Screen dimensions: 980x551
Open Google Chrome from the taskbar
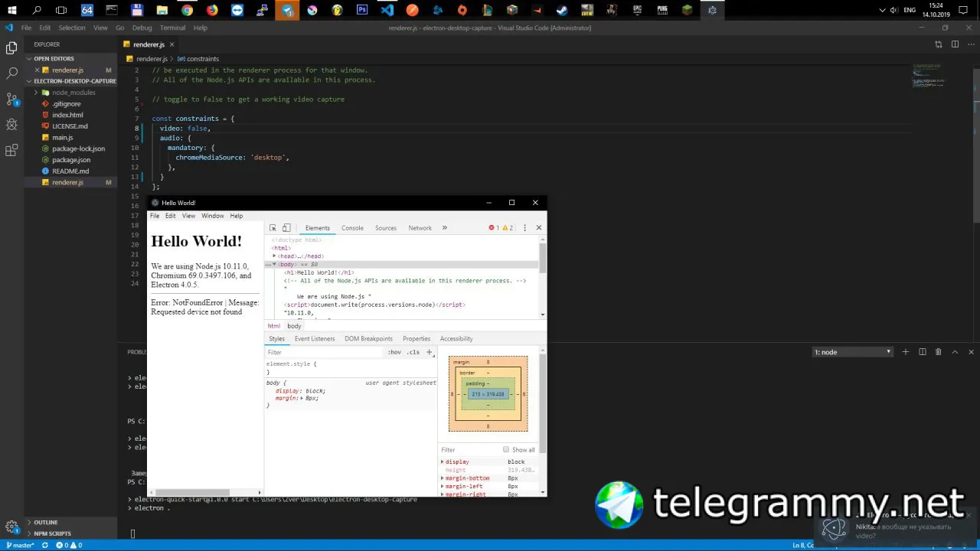pos(187,10)
